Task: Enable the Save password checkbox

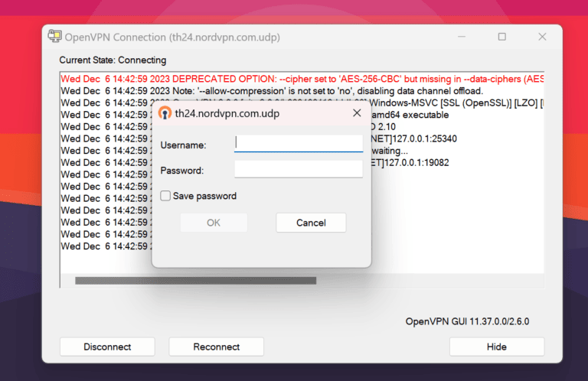Action: [x=165, y=196]
